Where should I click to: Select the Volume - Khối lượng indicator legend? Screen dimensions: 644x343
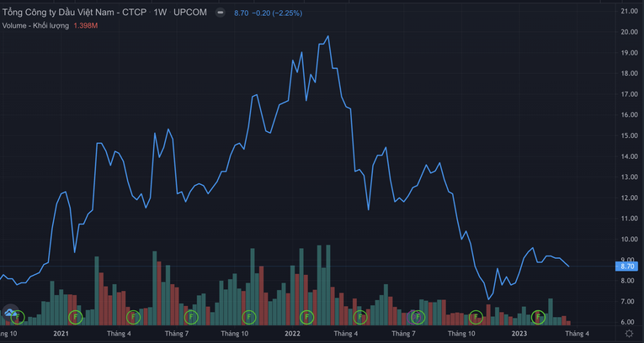coord(35,27)
